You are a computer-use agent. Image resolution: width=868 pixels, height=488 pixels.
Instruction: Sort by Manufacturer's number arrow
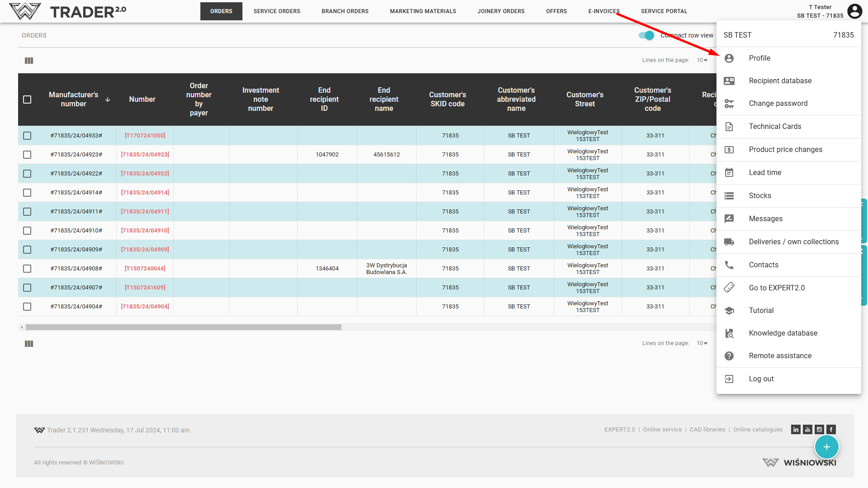point(108,99)
